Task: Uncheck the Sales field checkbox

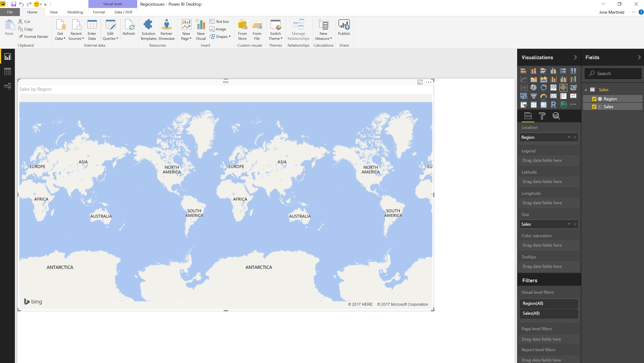Action: pos(594,107)
